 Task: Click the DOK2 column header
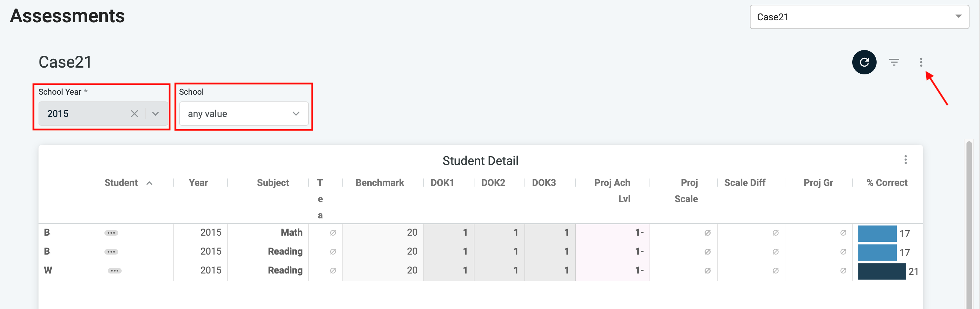tap(493, 183)
